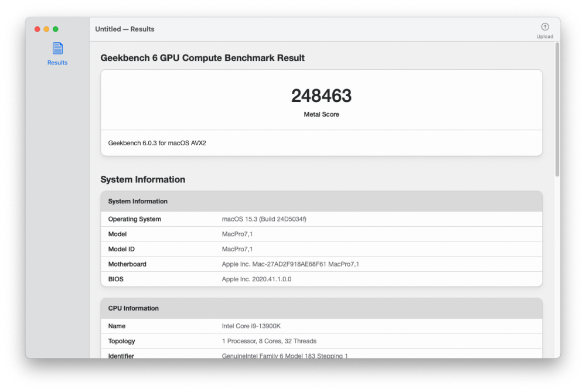586x392 pixels.
Task: Click the CPU Information table header
Action: (x=321, y=308)
